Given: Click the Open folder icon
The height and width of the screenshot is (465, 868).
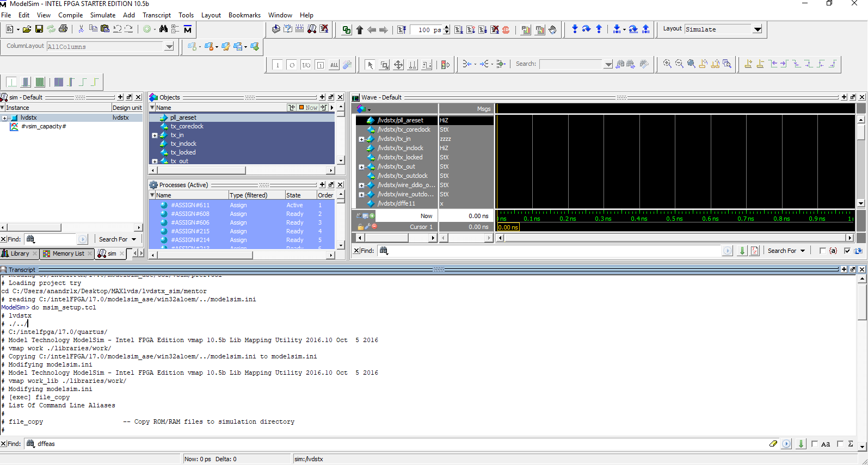Looking at the screenshot, I should tap(27, 29).
